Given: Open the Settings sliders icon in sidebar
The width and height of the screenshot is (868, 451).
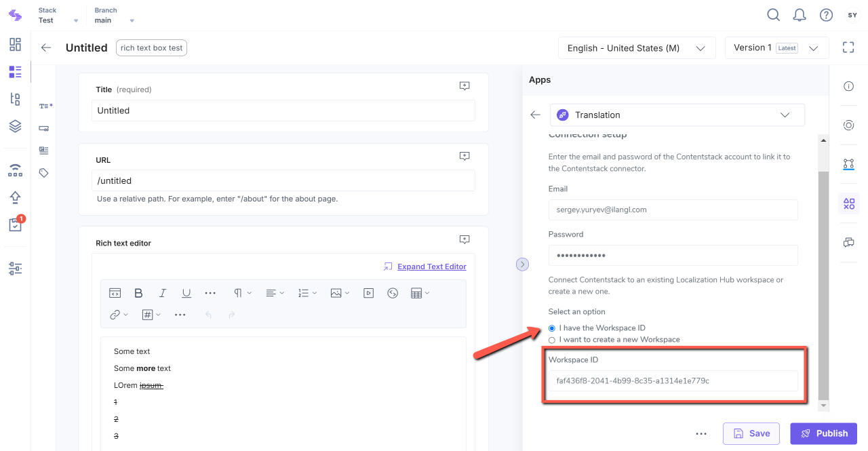Looking at the screenshot, I should pyautogui.click(x=15, y=269).
